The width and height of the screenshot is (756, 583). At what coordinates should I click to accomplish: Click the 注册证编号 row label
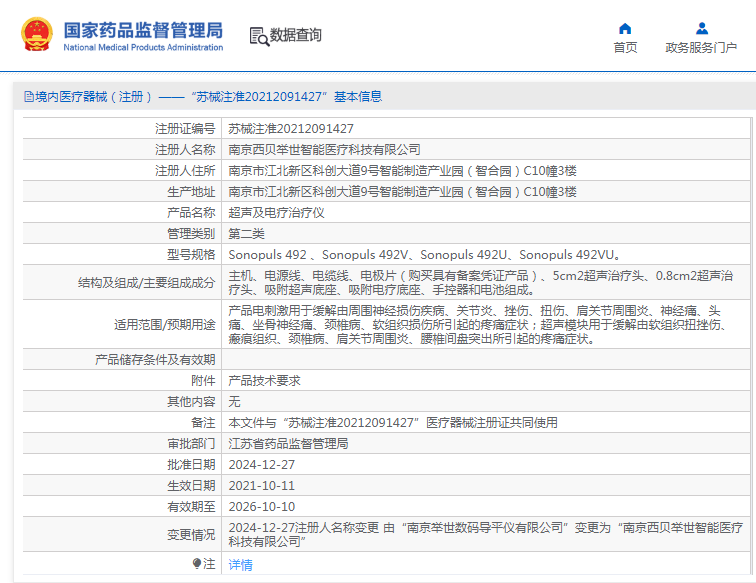[x=185, y=129]
